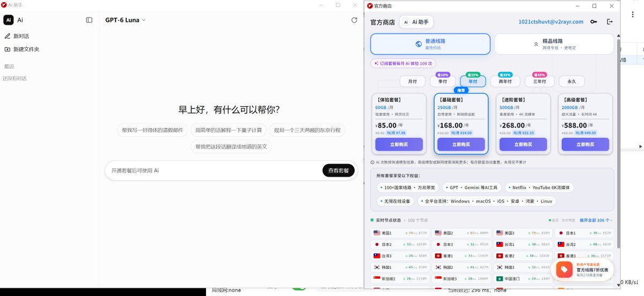Select the 精品线路 tab

pos(554,44)
